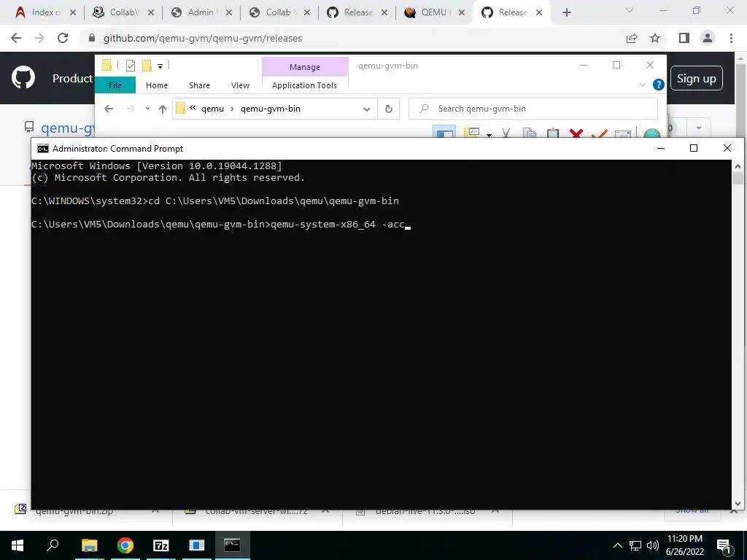Open the File tab in Explorer
This screenshot has height=560, width=747.
tap(115, 85)
